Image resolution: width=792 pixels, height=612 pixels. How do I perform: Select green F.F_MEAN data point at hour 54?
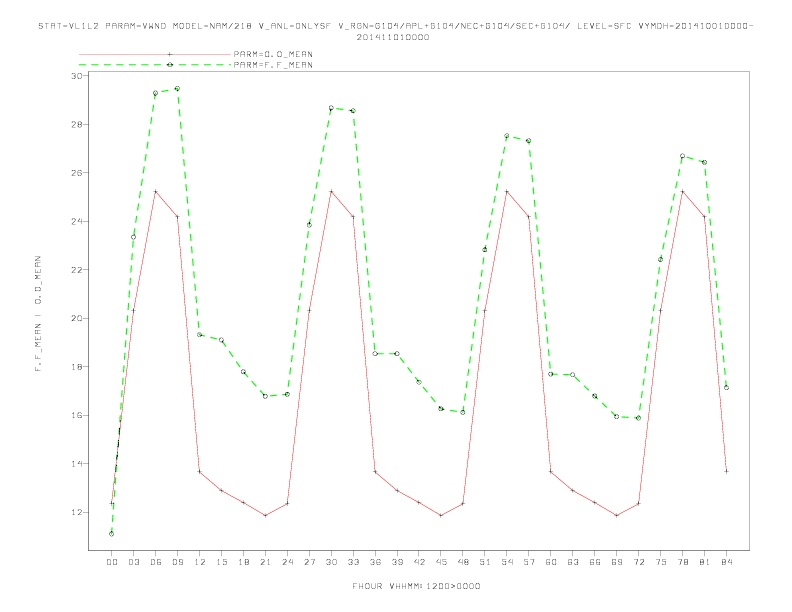507,136
